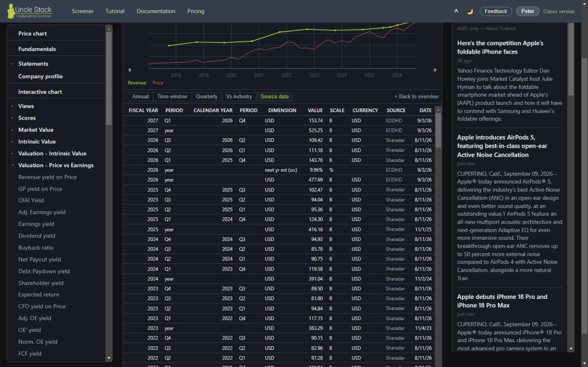This screenshot has width=588, height=367.
Task: Open Company profile section
Action: [40, 77]
